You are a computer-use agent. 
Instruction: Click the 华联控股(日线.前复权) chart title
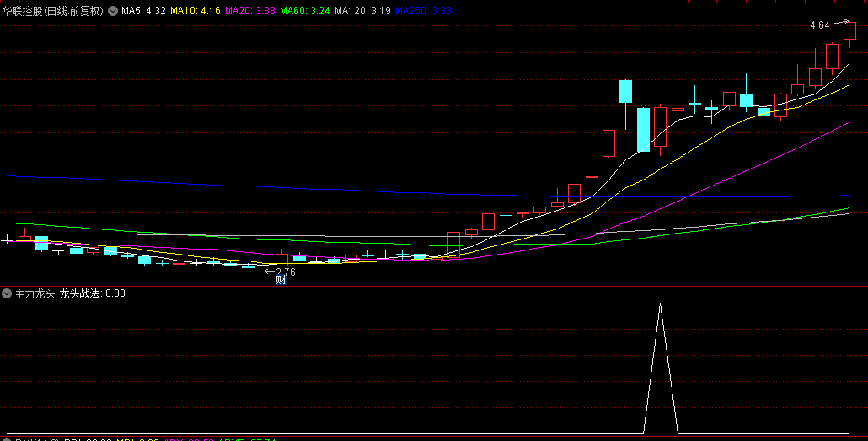tap(53, 11)
